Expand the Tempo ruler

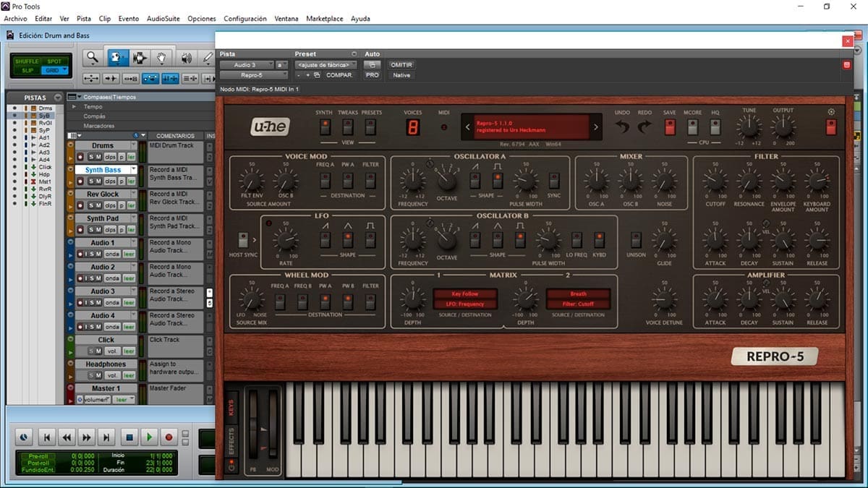point(75,106)
